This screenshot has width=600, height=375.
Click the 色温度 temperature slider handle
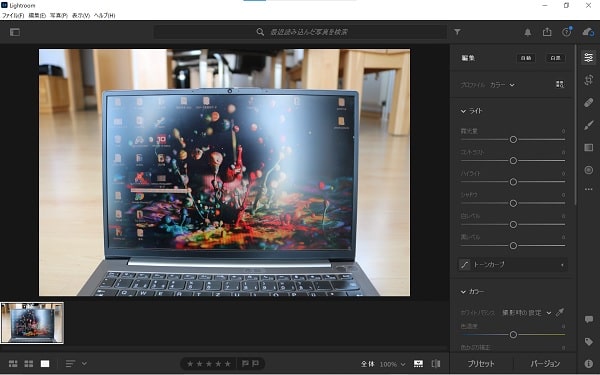pos(513,334)
